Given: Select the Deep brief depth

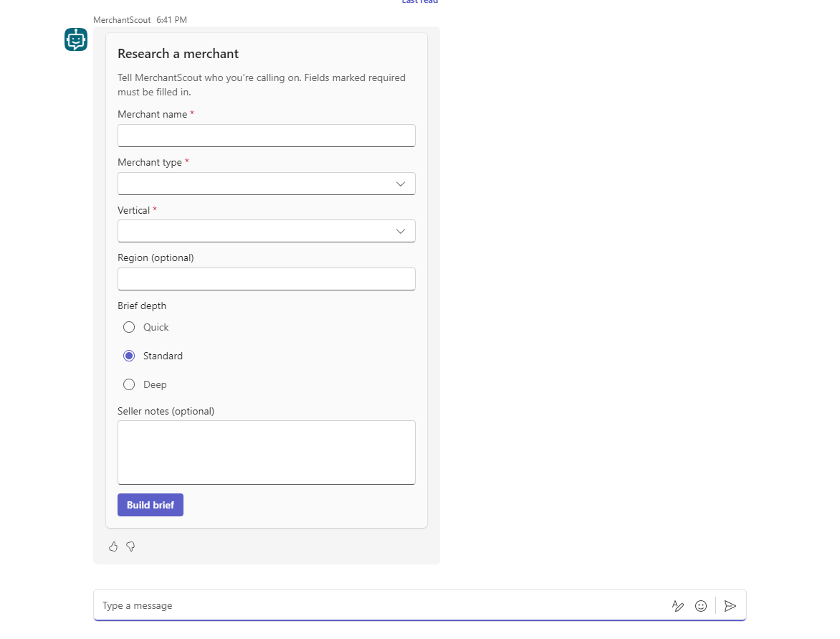Looking at the screenshot, I should [129, 384].
